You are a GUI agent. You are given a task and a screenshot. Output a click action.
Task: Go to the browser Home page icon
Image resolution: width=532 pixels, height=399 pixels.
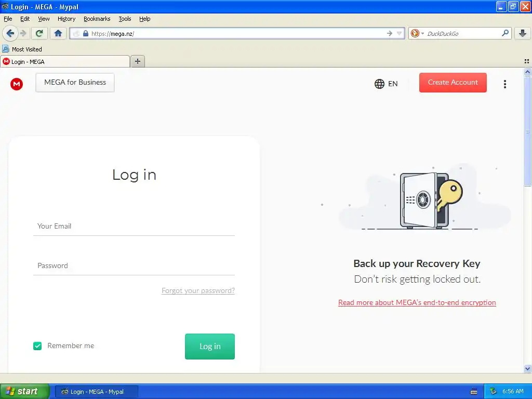(x=58, y=33)
